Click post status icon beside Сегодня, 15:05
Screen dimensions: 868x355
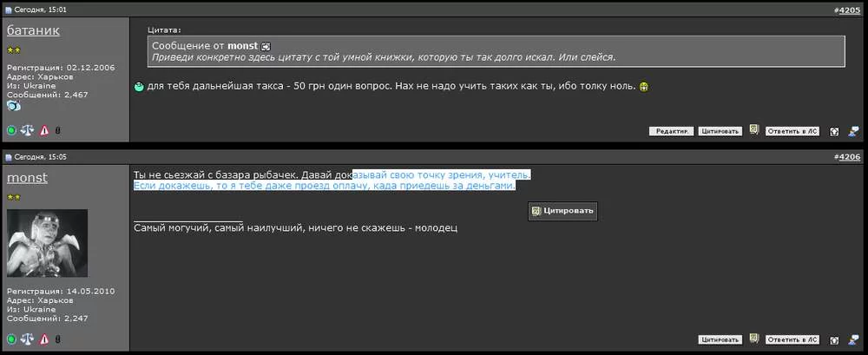[9, 157]
